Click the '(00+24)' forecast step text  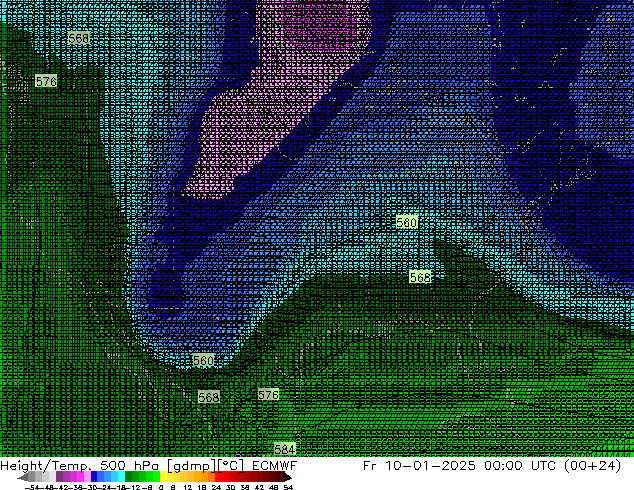tap(593, 466)
